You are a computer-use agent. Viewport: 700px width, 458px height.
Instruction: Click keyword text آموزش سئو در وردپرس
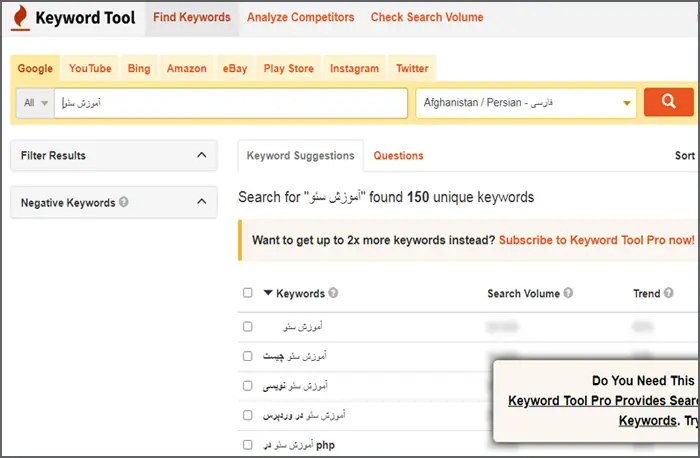click(304, 415)
